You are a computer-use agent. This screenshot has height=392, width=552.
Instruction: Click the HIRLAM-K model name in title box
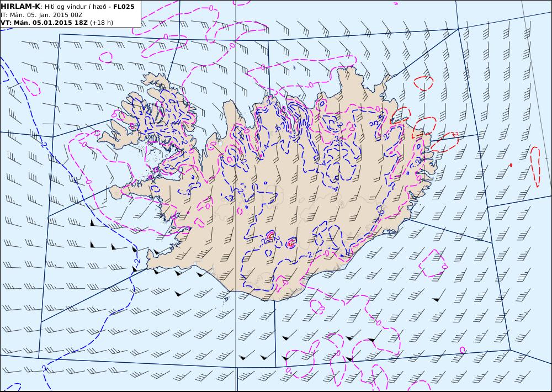coord(20,7)
